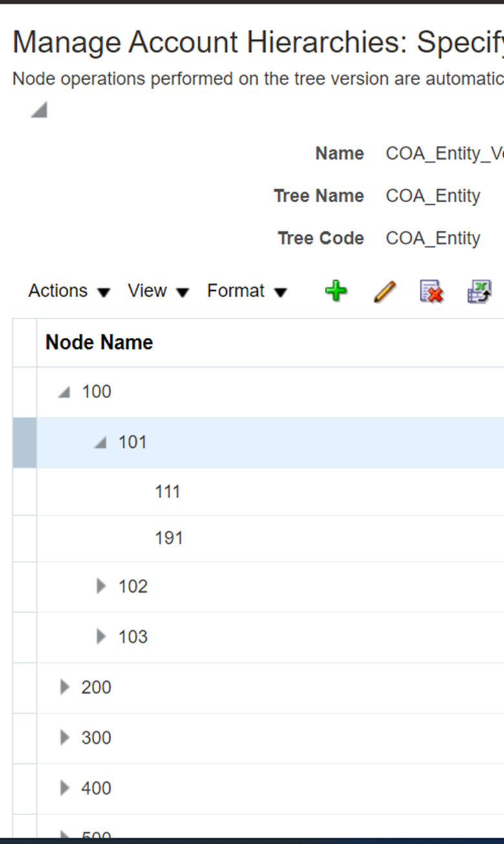Click the Node Name column header
The height and width of the screenshot is (844, 504).
coord(98,342)
